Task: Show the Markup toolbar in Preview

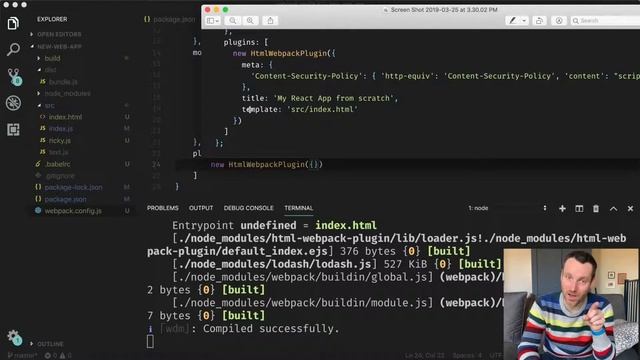Action: pyautogui.click(x=559, y=20)
